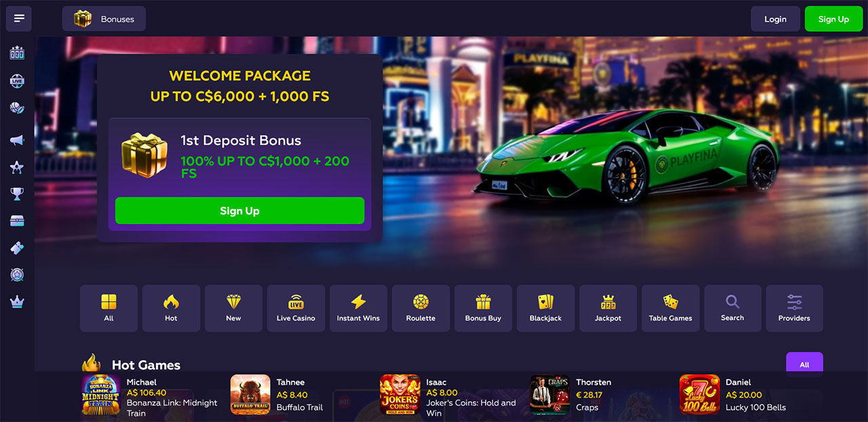
Task: Expand the Providers filter tile
Action: click(x=794, y=308)
